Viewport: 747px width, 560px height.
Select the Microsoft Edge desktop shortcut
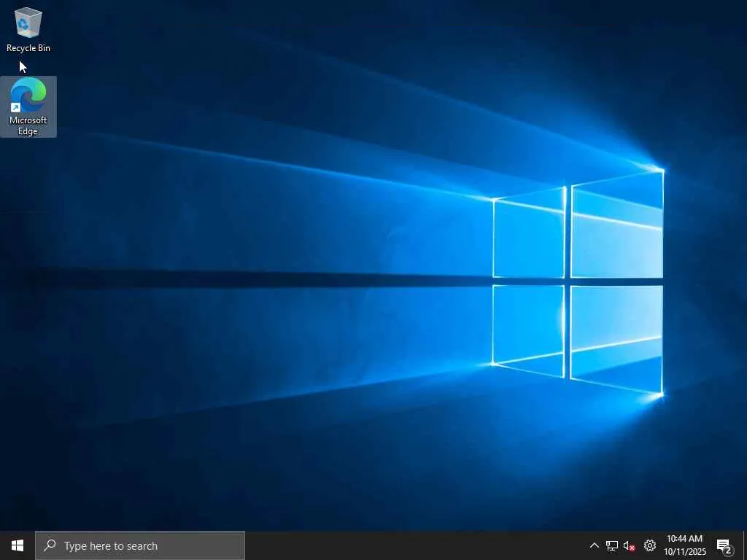[x=28, y=106]
